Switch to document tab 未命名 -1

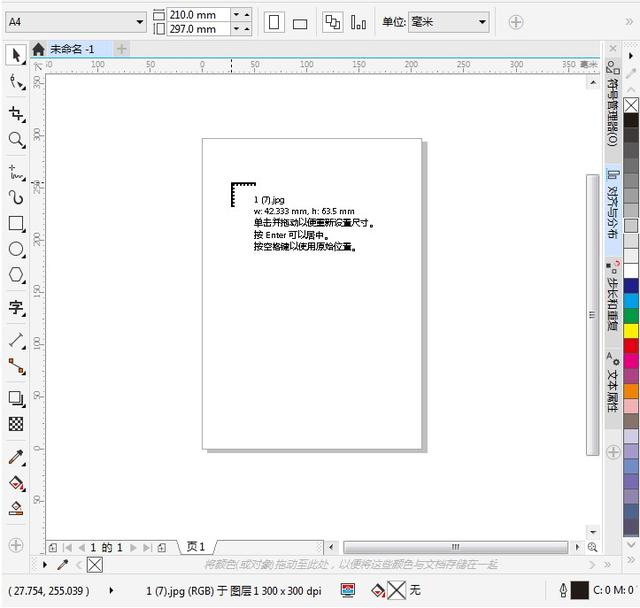pos(72,49)
